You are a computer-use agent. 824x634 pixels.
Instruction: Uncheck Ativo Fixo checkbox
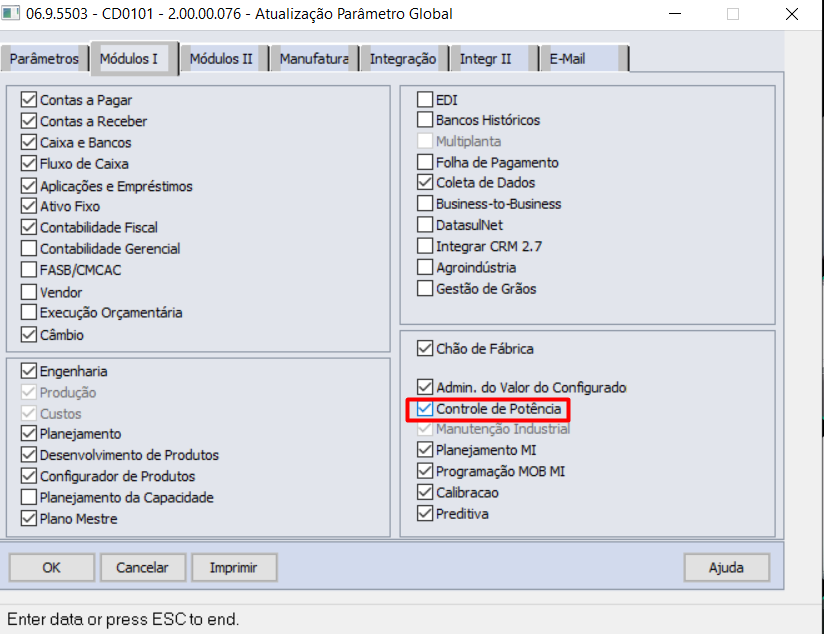29,206
